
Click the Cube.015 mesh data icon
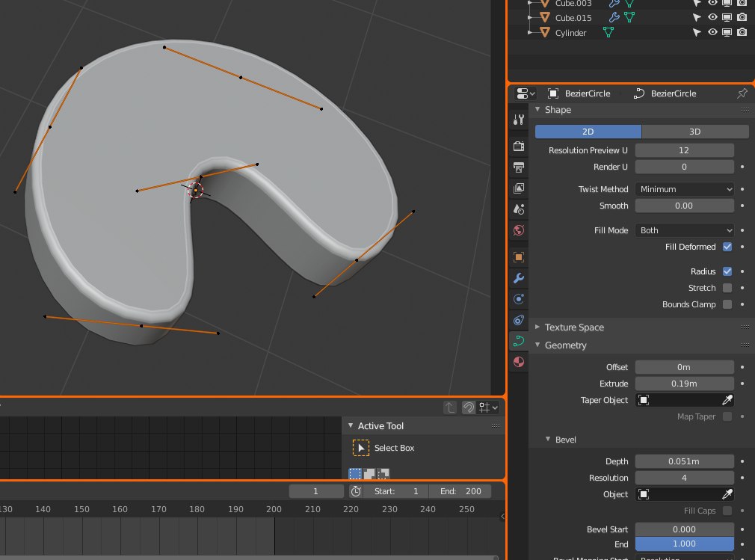point(629,17)
